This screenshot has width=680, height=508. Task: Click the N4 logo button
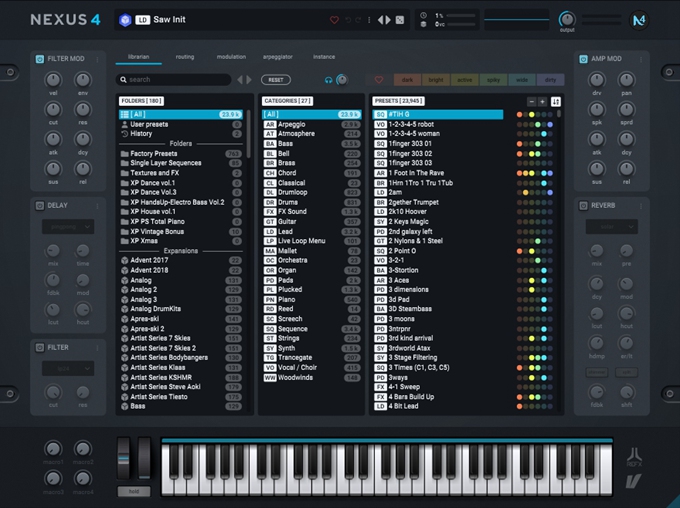639,20
